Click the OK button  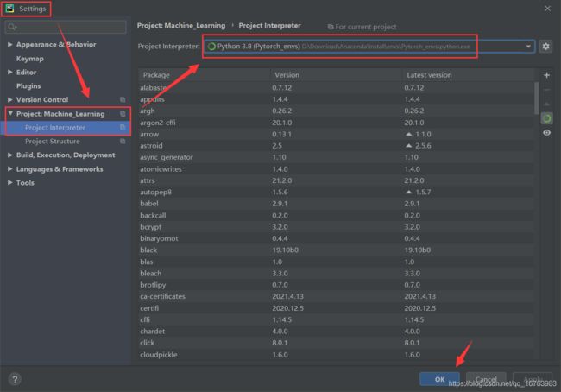click(x=439, y=379)
